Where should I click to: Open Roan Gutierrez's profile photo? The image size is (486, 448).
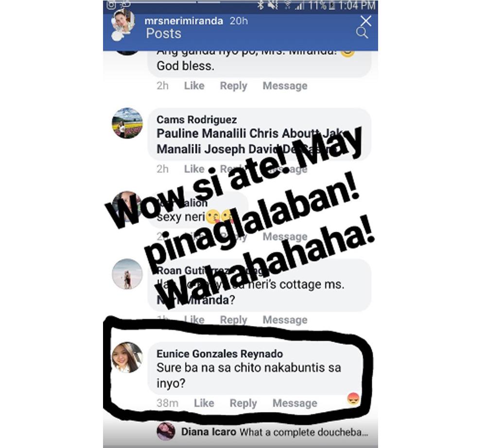127,274
